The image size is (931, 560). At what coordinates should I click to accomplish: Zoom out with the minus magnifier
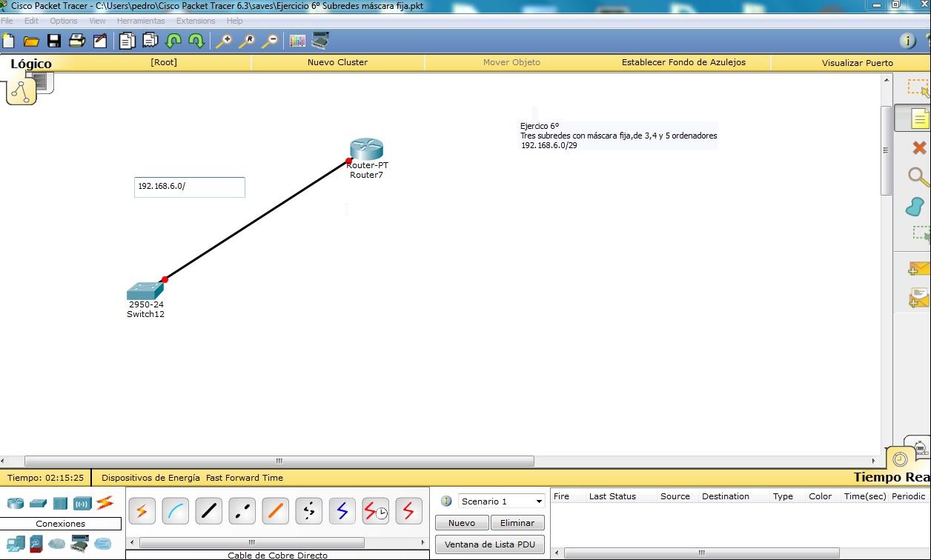pyautogui.click(x=269, y=41)
